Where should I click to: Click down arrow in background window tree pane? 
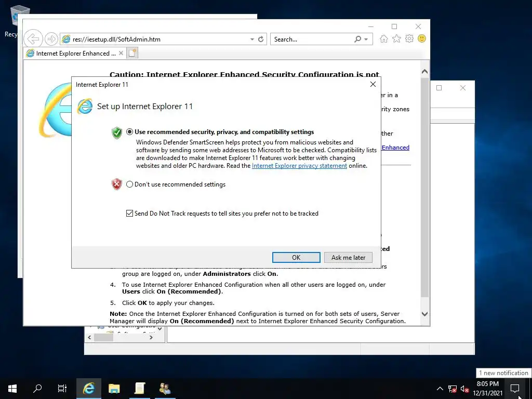(160, 329)
